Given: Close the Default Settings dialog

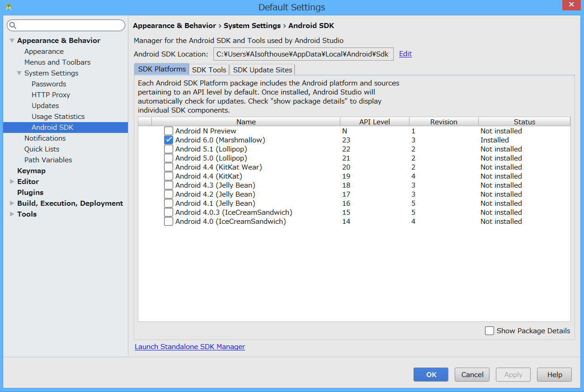Looking at the screenshot, I should click(x=571, y=5).
